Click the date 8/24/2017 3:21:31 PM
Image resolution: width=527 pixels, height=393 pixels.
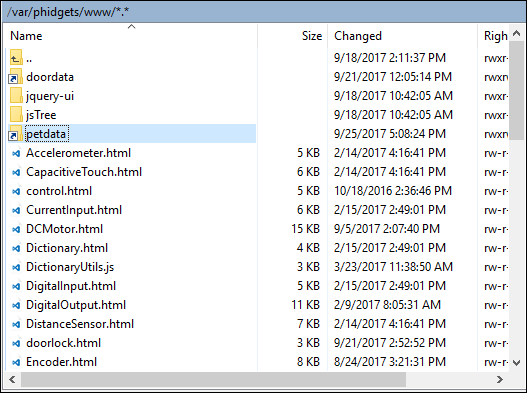tap(390, 362)
